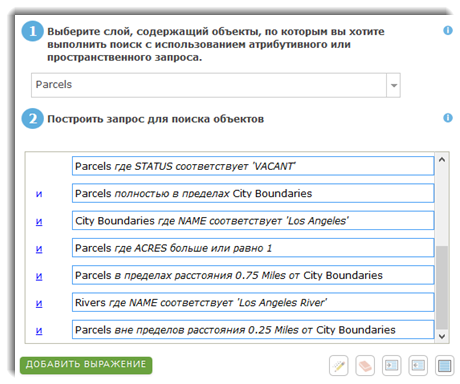
Task: Click operator И before 0.25 Miles row
Action: click(39, 331)
